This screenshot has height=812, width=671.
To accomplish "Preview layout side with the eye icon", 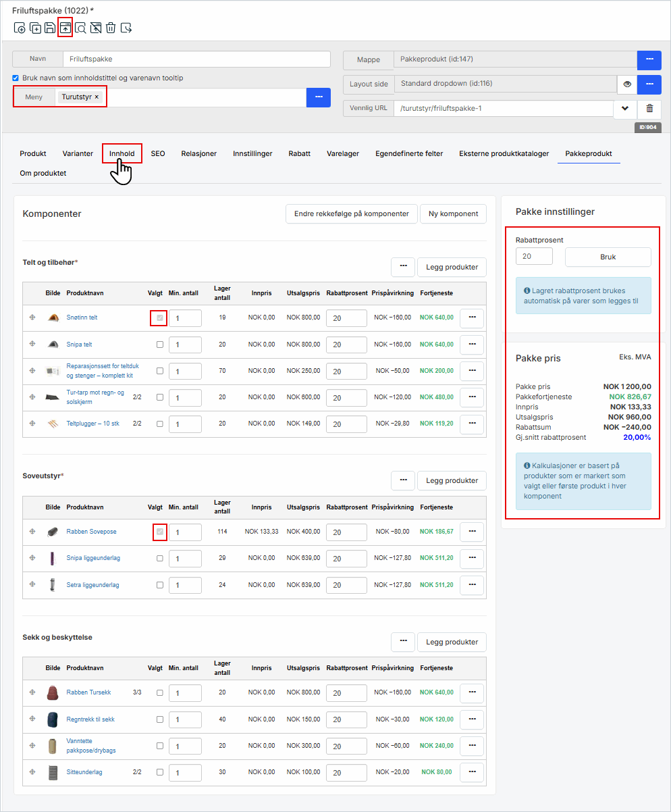I will point(627,84).
